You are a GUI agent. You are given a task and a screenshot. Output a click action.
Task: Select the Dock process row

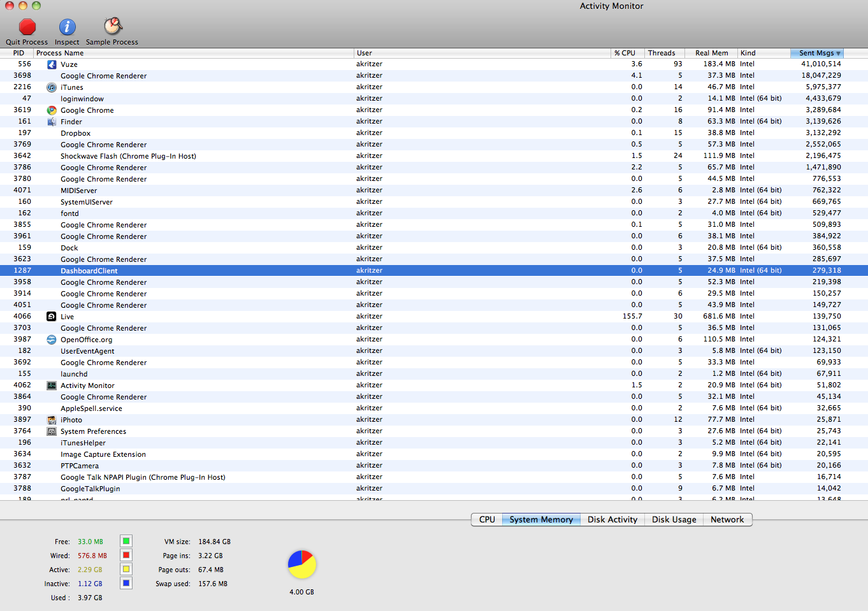coord(434,248)
